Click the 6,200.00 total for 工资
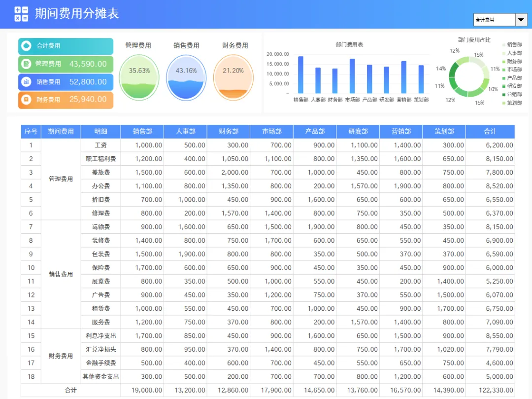532x399 pixels. click(490, 145)
